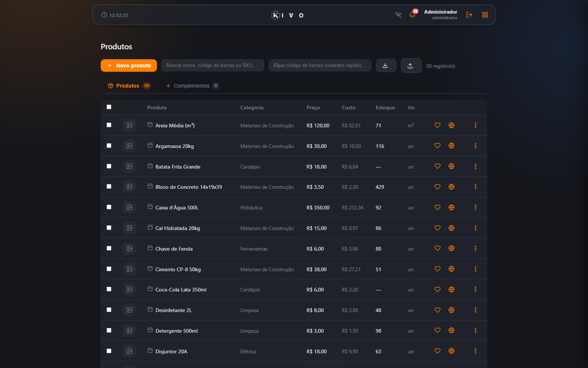Image resolution: width=588 pixels, height=368 pixels.
Task: Click heart icon for Cimento CP-II 50kg
Action: 437,269
